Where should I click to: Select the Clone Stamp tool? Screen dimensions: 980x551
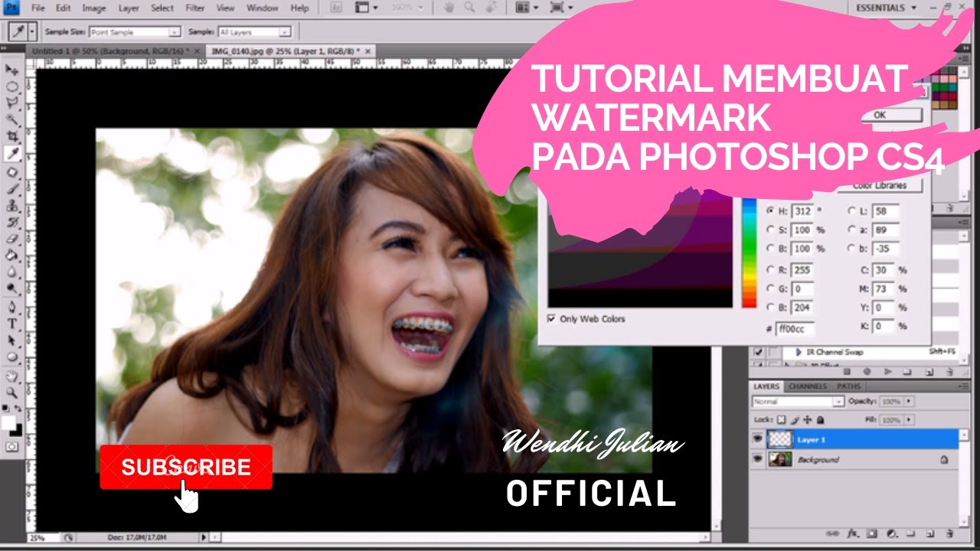click(x=12, y=206)
